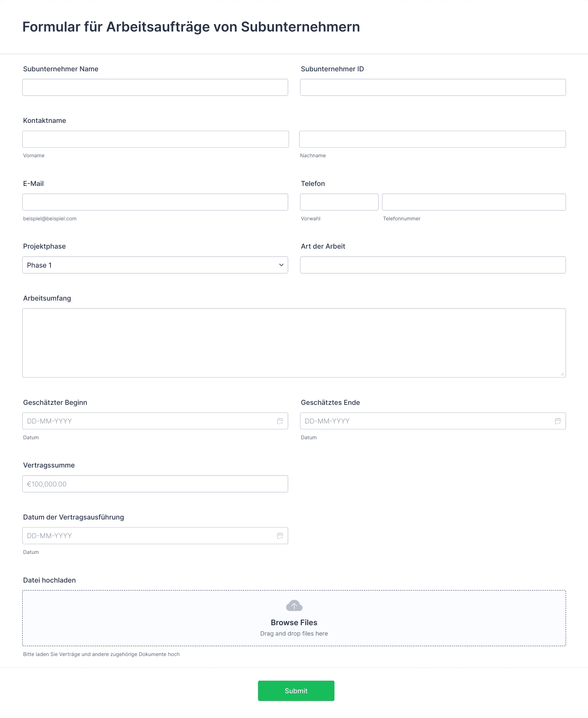Open calendar icon for Geschätztes Ende
The image size is (588, 718).
(x=558, y=421)
